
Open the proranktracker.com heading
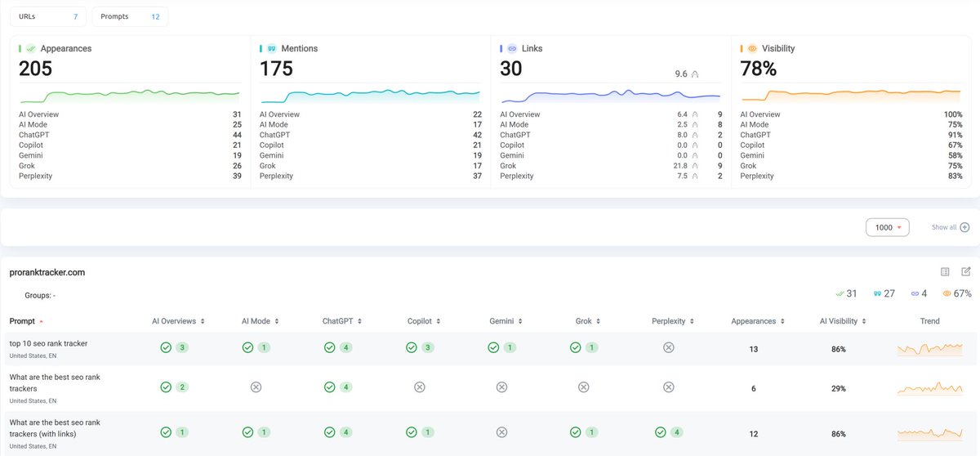click(47, 272)
